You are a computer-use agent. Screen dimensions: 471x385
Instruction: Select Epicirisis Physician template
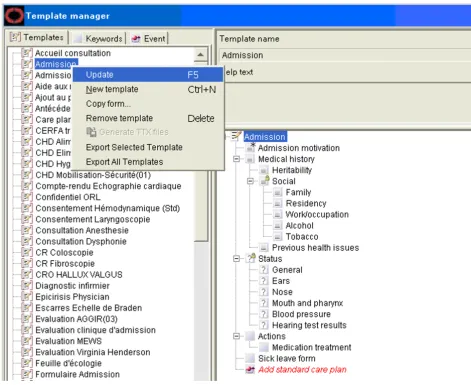tap(72, 297)
